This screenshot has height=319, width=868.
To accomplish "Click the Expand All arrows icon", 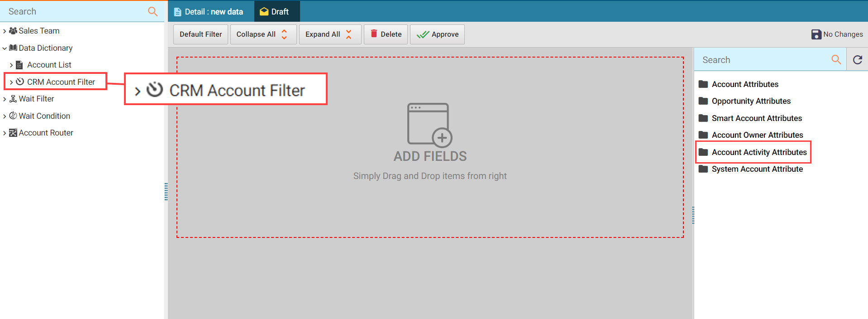I will [x=348, y=34].
